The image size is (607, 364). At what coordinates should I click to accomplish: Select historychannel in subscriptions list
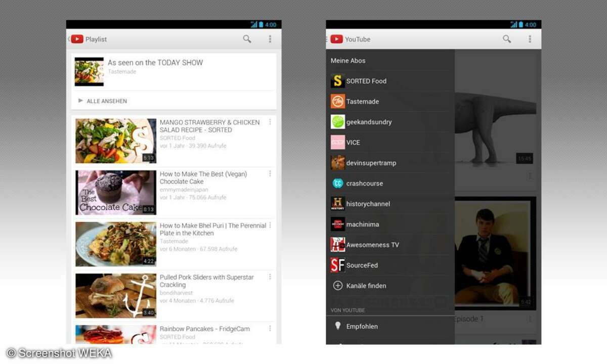[x=390, y=204]
